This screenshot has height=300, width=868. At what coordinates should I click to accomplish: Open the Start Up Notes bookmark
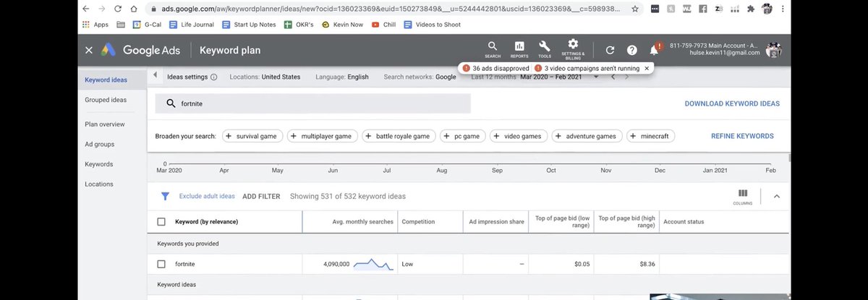click(249, 24)
